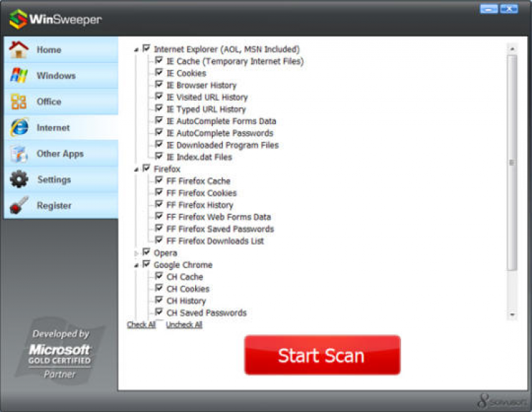Toggle IE Cache (Temporary Internet Files) checkbox
This screenshot has height=412, width=532.
coord(159,60)
